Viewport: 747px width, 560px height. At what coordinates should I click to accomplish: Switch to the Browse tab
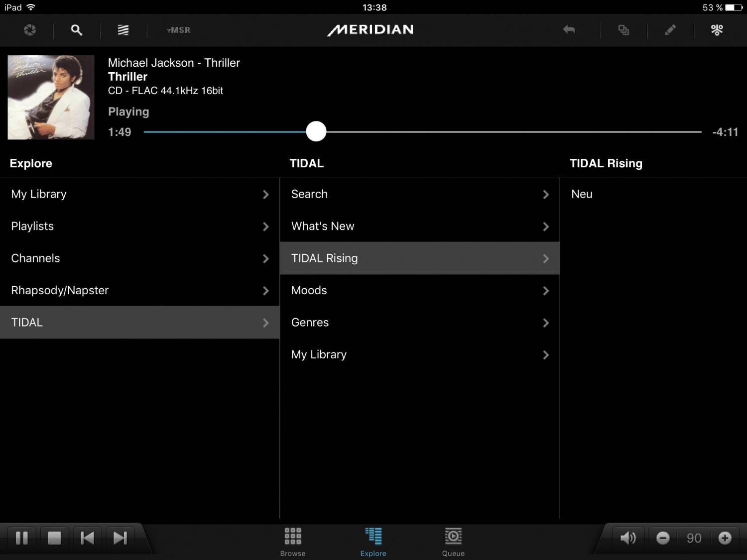click(x=293, y=542)
